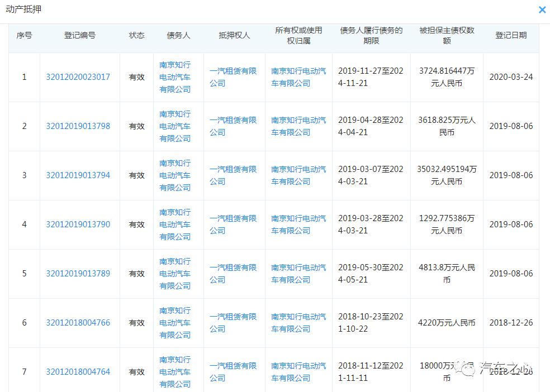Open mortgagee 一汽租赁有限公司 in row 7
The width and height of the screenshot is (550, 392).
(233, 372)
